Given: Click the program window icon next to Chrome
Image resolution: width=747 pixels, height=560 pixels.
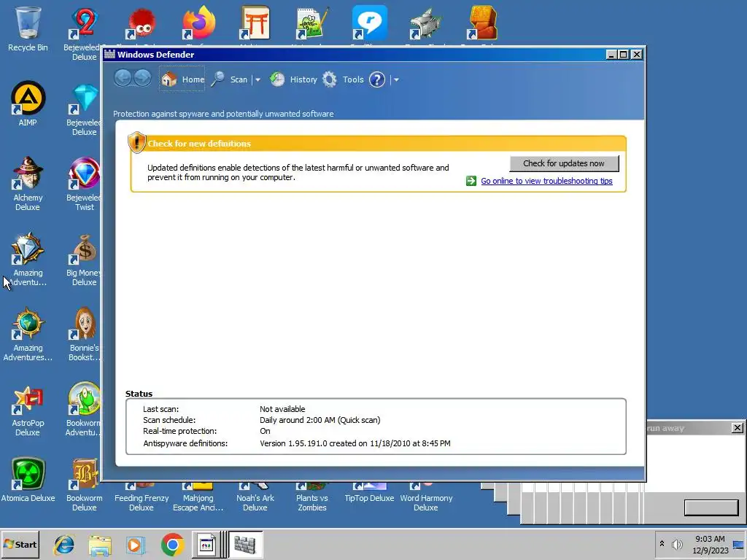Looking at the screenshot, I should 206,544.
